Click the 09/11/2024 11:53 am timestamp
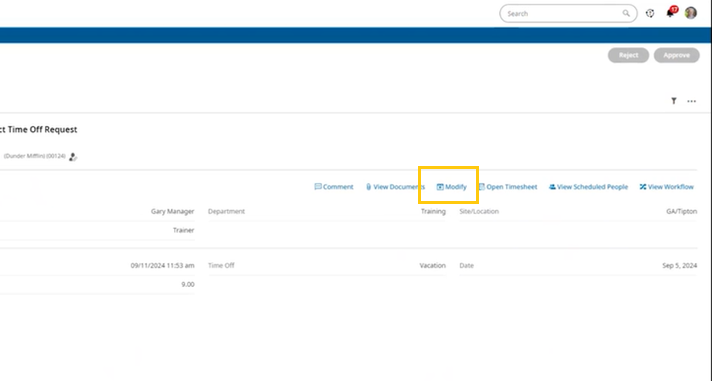The image size is (712, 381). click(x=163, y=265)
